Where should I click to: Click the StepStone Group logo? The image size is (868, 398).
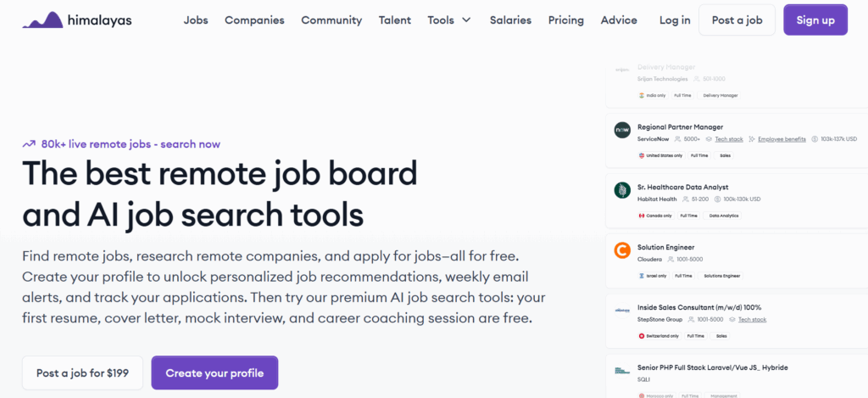pyautogui.click(x=622, y=311)
